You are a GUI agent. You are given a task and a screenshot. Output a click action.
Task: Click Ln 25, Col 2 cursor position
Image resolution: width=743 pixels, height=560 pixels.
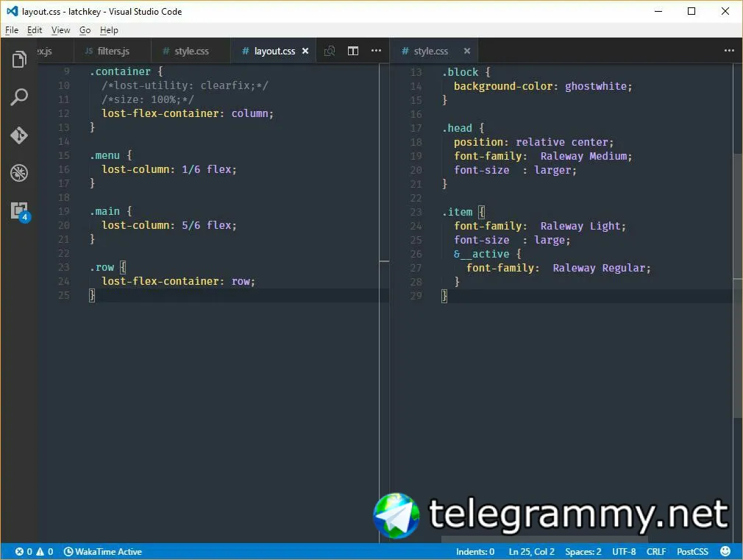531,551
